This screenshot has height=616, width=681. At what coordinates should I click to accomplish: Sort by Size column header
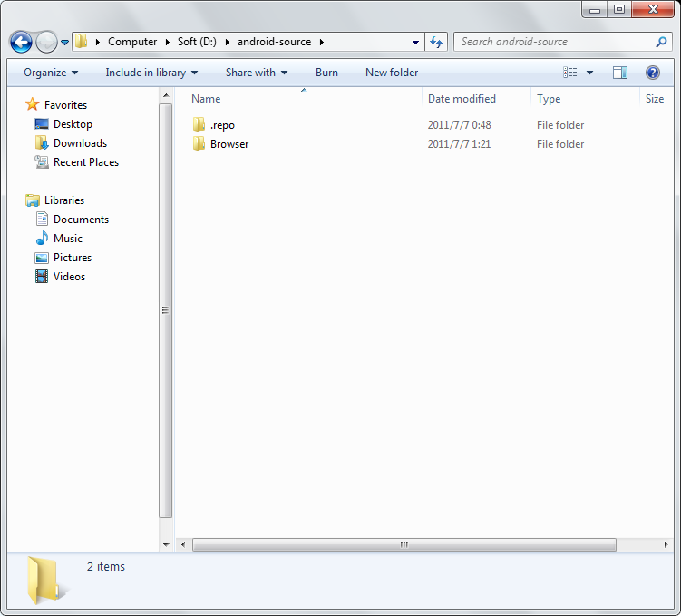click(x=655, y=99)
